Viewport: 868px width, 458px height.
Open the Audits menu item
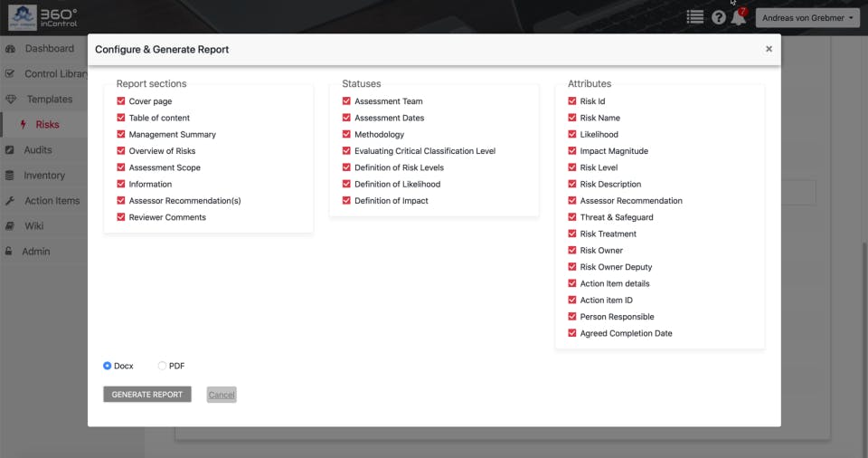coord(38,149)
